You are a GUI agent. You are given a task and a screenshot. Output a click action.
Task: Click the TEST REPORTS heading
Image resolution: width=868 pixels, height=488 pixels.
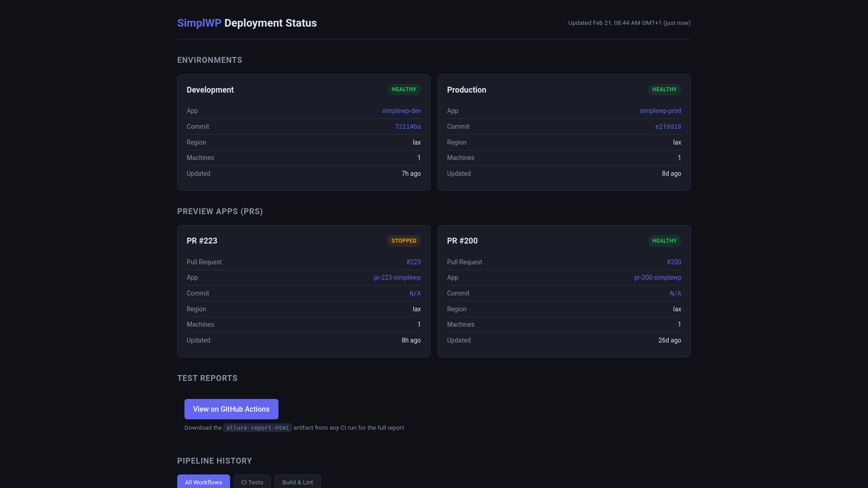tap(208, 378)
